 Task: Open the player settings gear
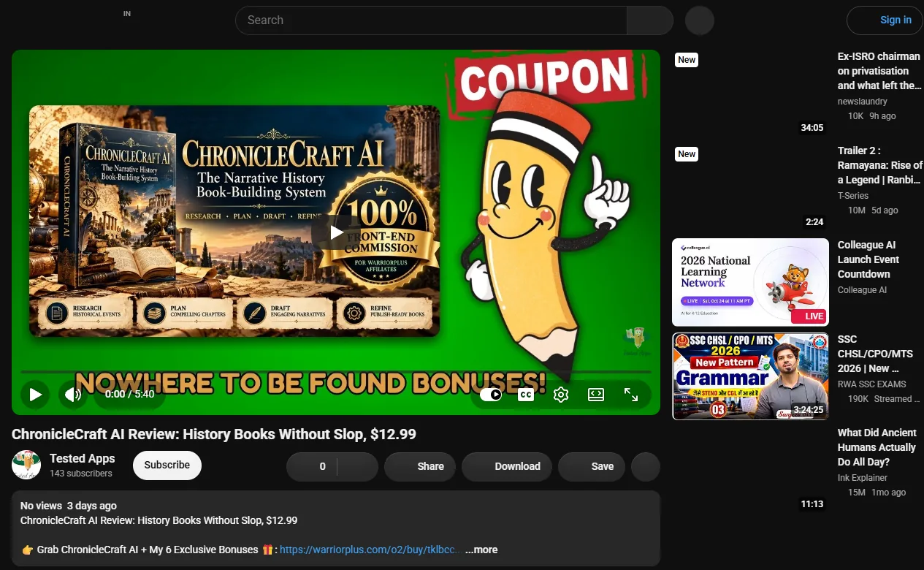tap(561, 395)
